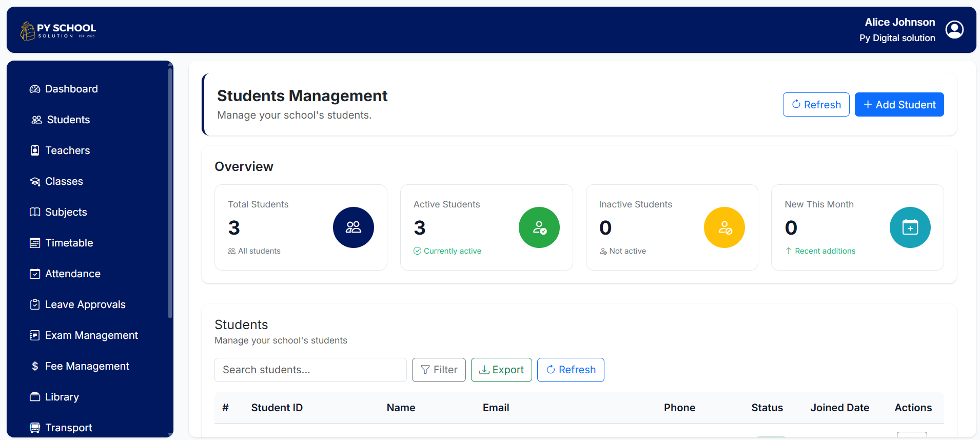Click the green Active Students icon
This screenshot has width=980, height=440.
[x=539, y=227]
